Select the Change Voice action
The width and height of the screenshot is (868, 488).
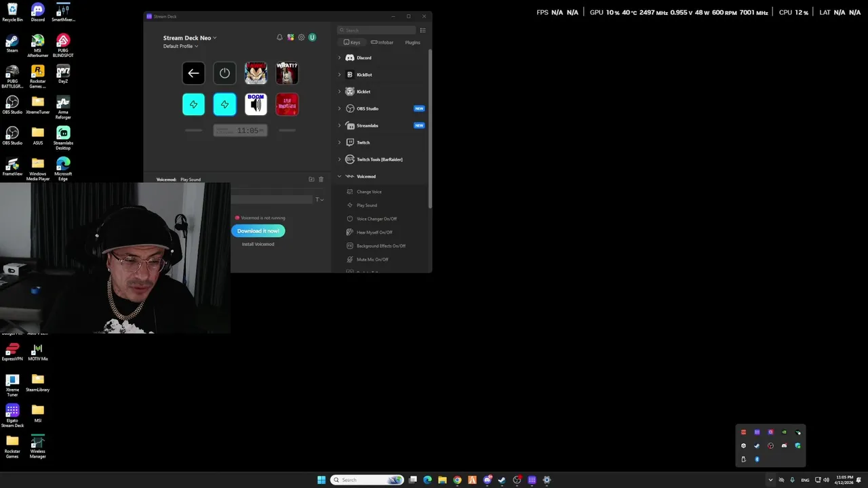[369, 192]
